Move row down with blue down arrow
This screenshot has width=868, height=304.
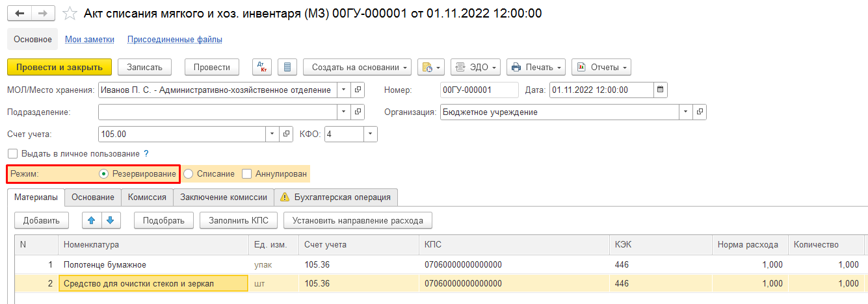pos(111,221)
